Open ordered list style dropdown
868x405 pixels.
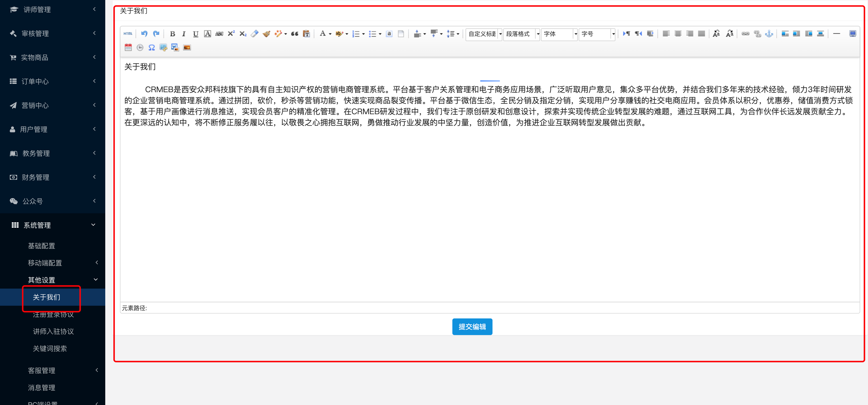click(x=364, y=34)
